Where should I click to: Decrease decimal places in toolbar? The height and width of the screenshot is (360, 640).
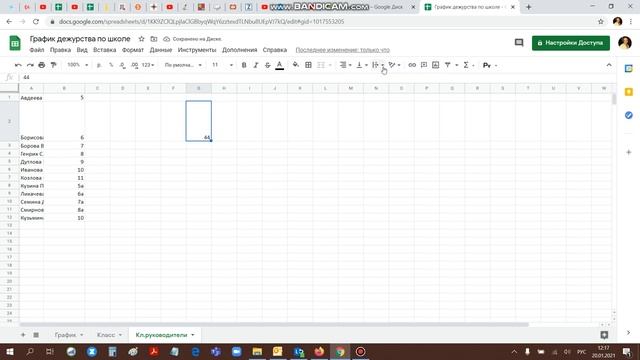[x=122, y=65]
